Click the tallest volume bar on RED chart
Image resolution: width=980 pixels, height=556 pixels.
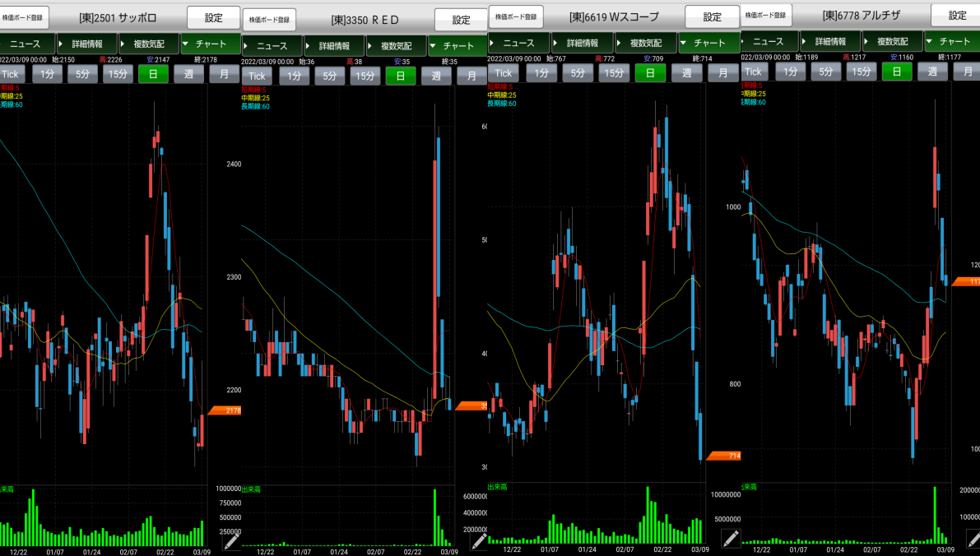434,517
